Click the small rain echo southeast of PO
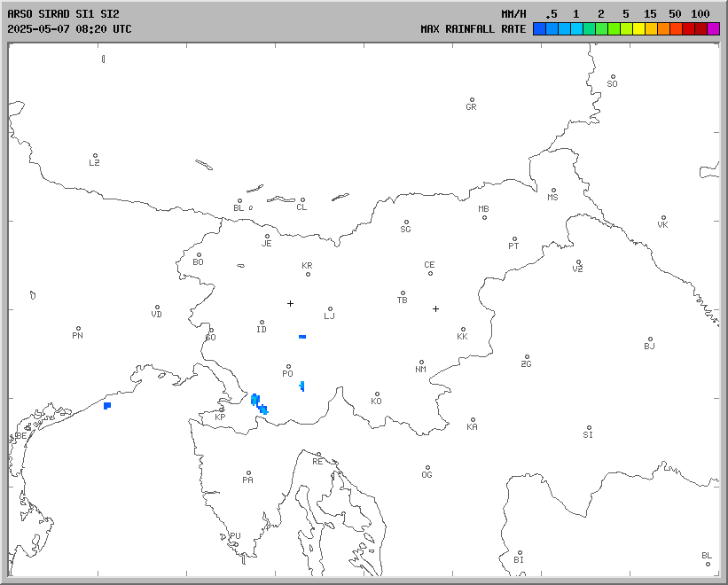728x585 pixels. [302, 386]
